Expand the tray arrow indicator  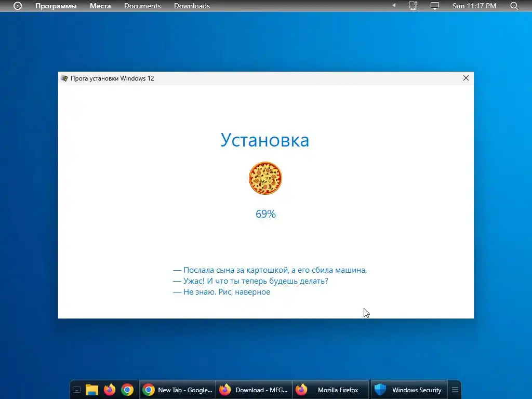click(394, 5)
